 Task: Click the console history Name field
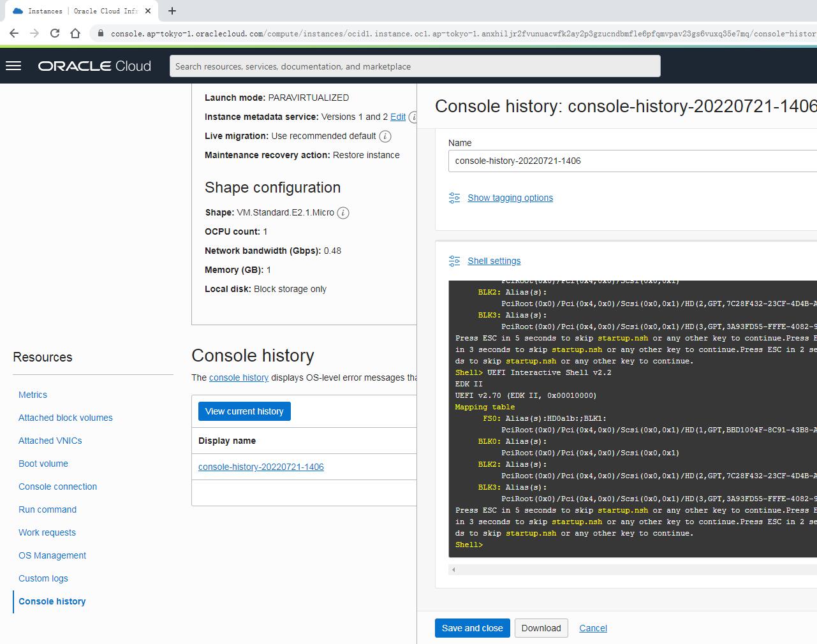[x=633, y=161]
